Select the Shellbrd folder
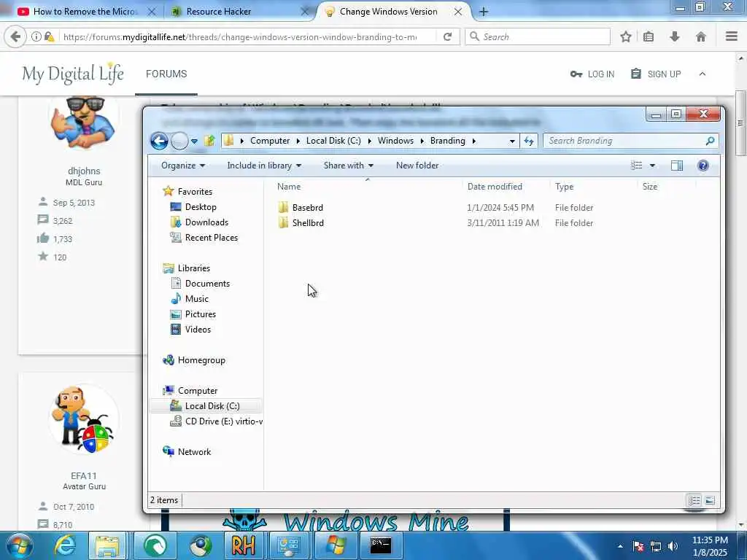 click(x=308, y=223)
